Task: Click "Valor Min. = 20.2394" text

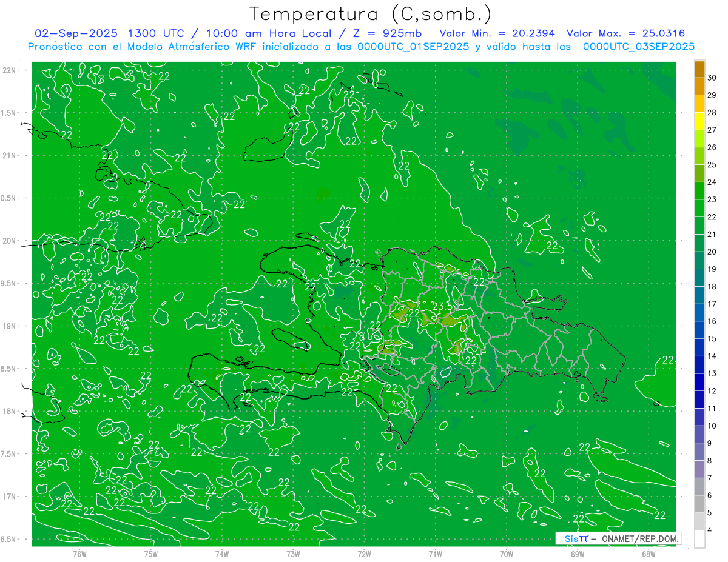Action: pos(497,33)
